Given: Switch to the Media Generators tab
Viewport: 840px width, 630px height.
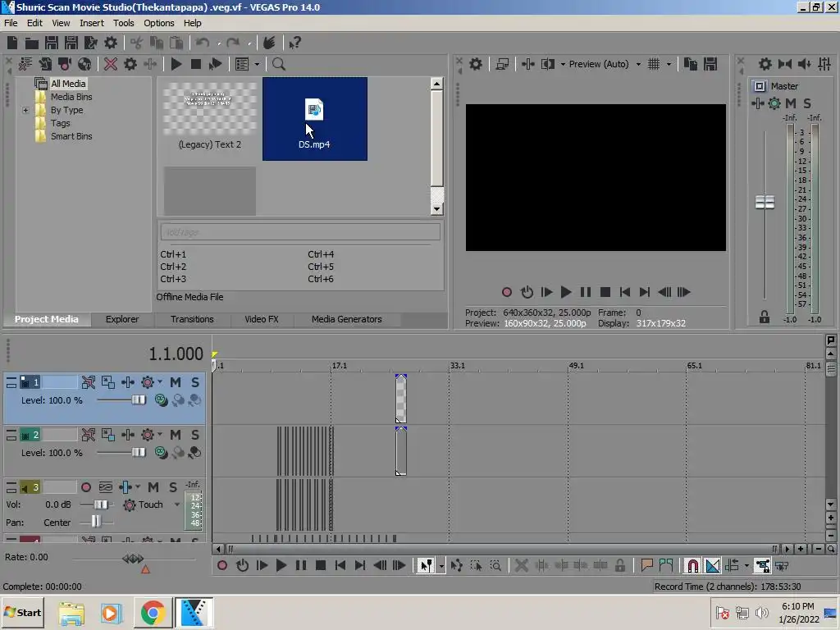Looking at the screenshot, I should click(347, 319).
